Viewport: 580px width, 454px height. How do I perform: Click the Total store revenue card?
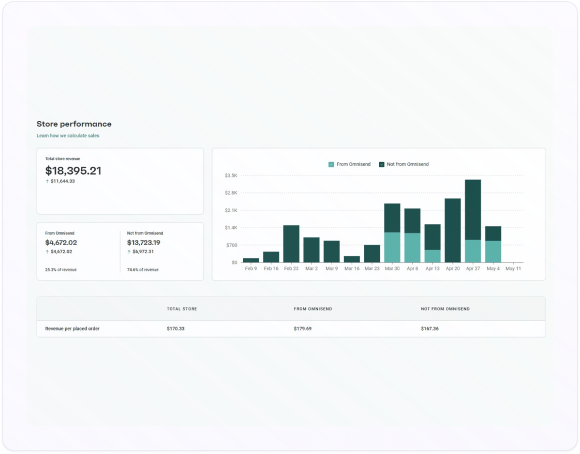tap(120, 181)
